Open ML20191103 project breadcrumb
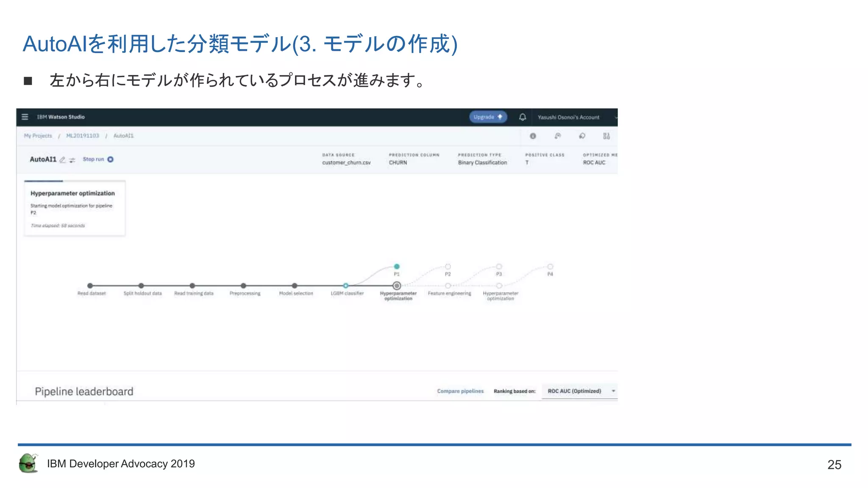 point(83,136)
